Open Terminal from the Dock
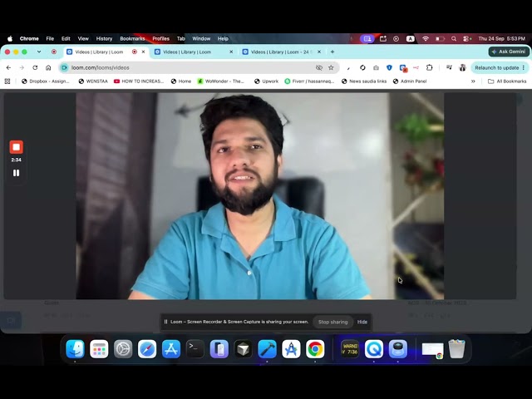This screenshot has height=399, width=532. 195,349
